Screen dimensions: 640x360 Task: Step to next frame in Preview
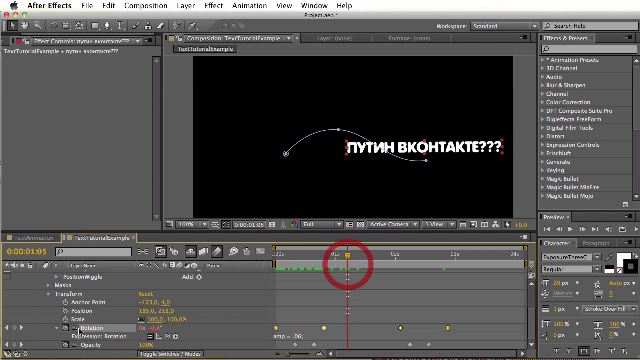[x=582, y=229]
